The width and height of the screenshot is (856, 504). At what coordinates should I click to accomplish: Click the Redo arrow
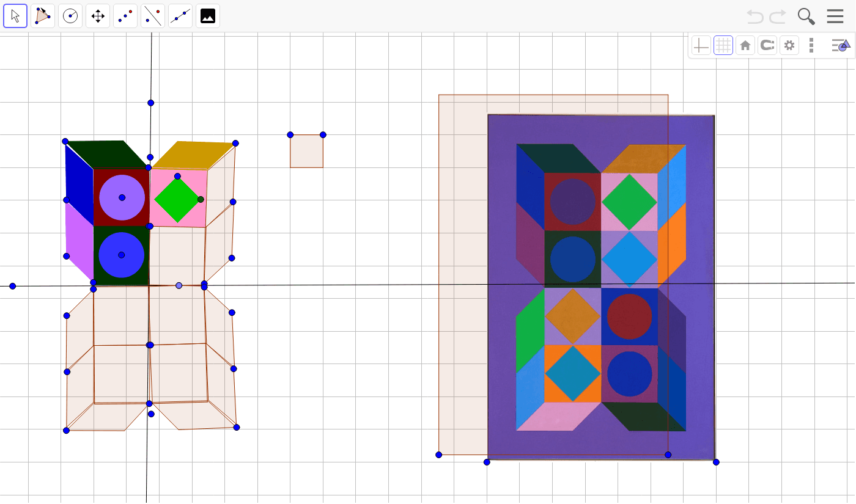778,16
